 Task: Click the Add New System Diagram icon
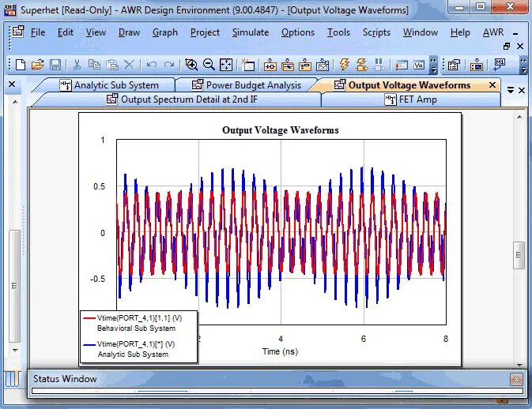click(x=288, y=65)
